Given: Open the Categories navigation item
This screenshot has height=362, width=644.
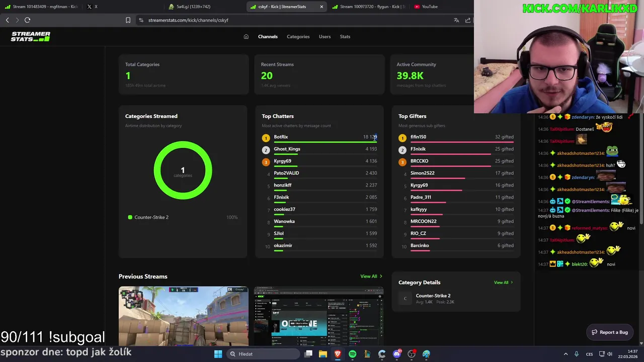Looking at the screenshot, I should 298,37.
